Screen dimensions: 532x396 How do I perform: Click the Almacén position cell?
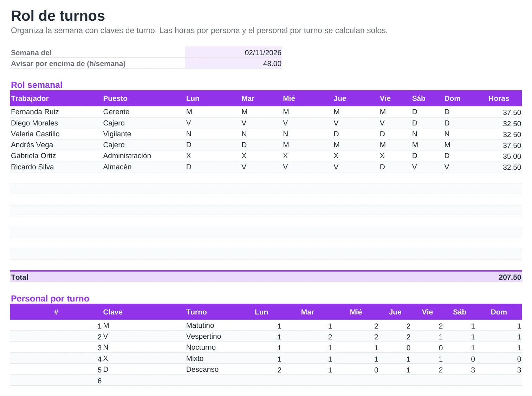click(117, 167)
